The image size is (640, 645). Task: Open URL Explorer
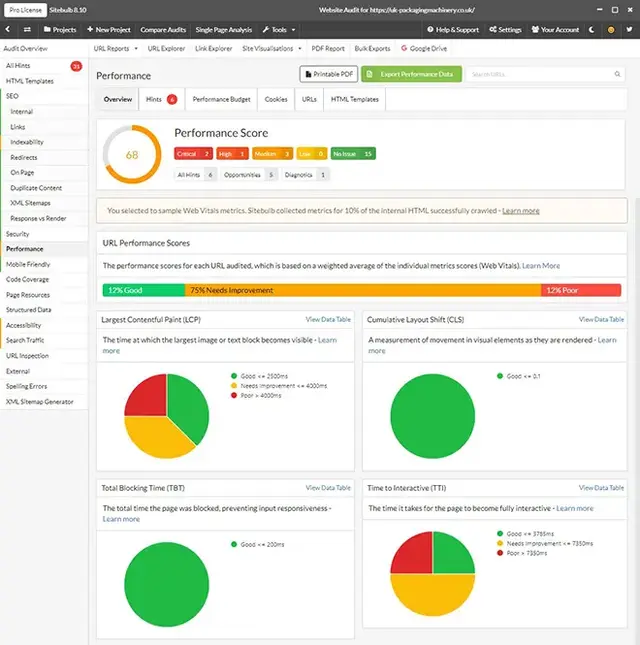[x=166, y=49]
